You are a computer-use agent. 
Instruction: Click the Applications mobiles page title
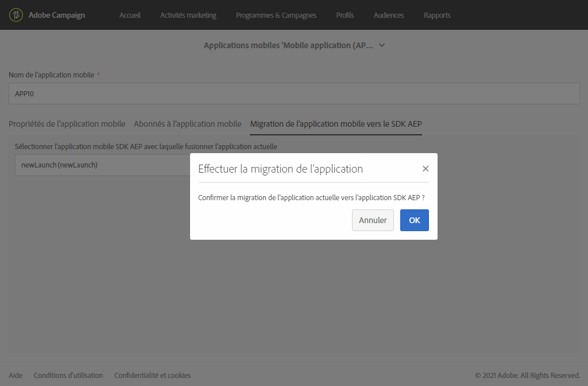pyautogui.click(x=288, y=45)
